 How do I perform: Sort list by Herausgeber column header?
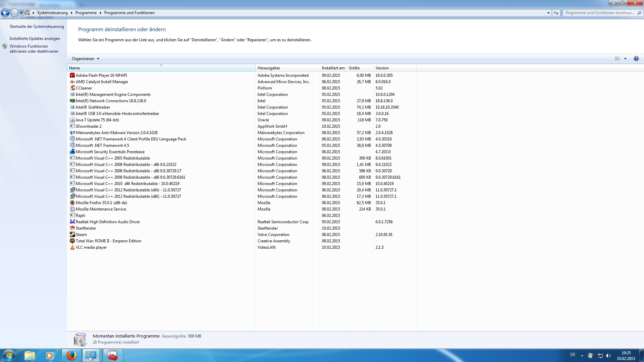269,68
